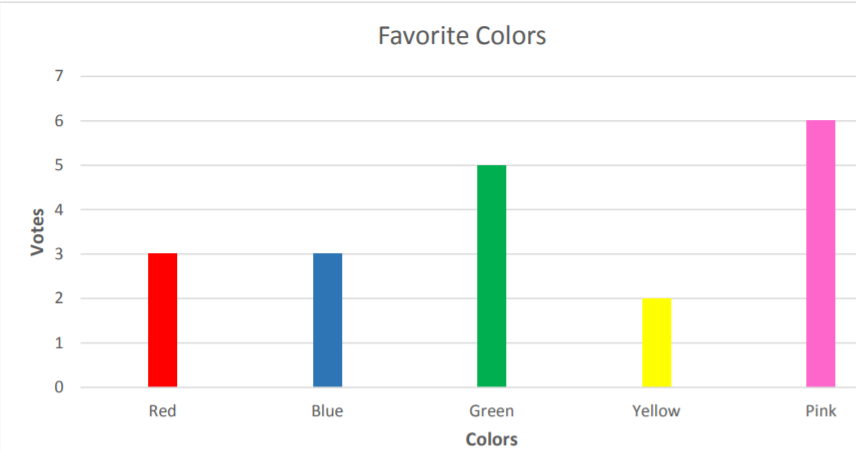
Task: Click the Pink category label
Action: tap(821, 411)
